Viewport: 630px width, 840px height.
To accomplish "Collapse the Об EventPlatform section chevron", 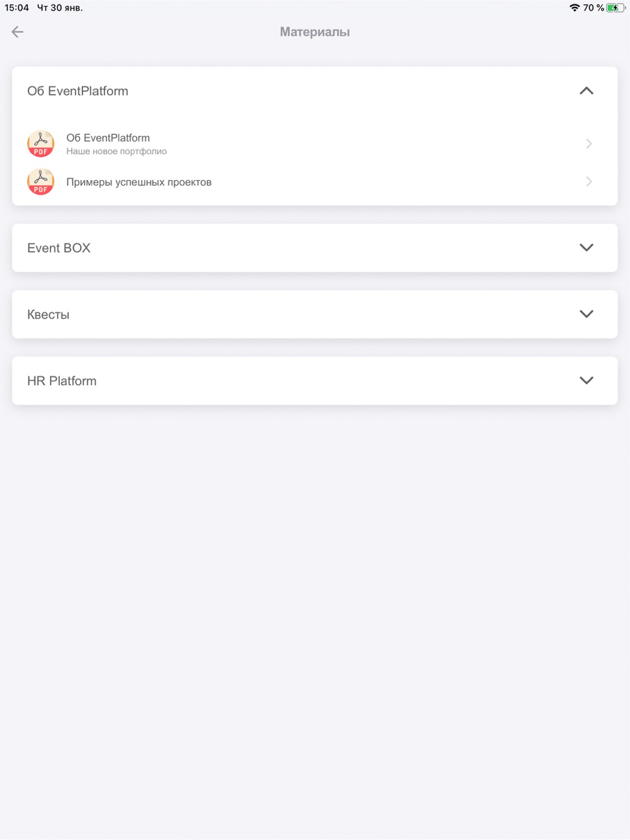I will tap(587, 91).
